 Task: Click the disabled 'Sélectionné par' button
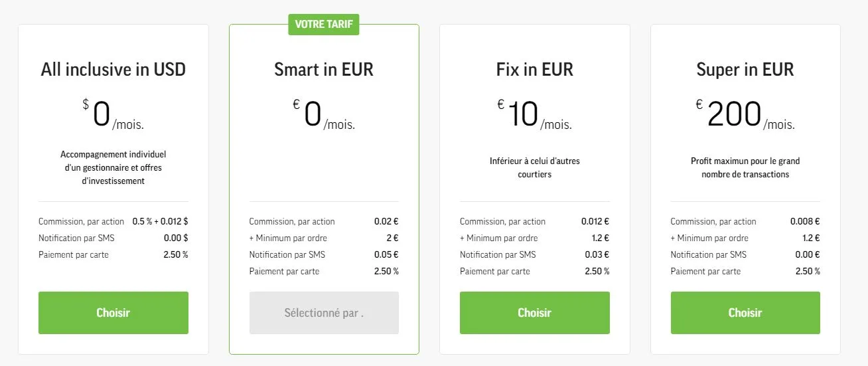[x=324, y=313]
